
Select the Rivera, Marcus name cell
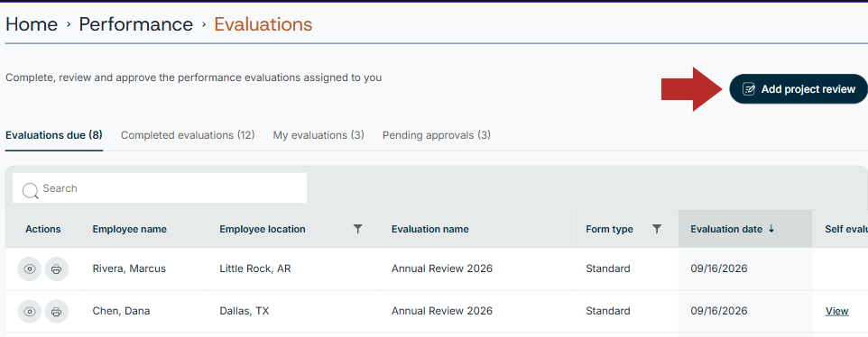[129, 269]
